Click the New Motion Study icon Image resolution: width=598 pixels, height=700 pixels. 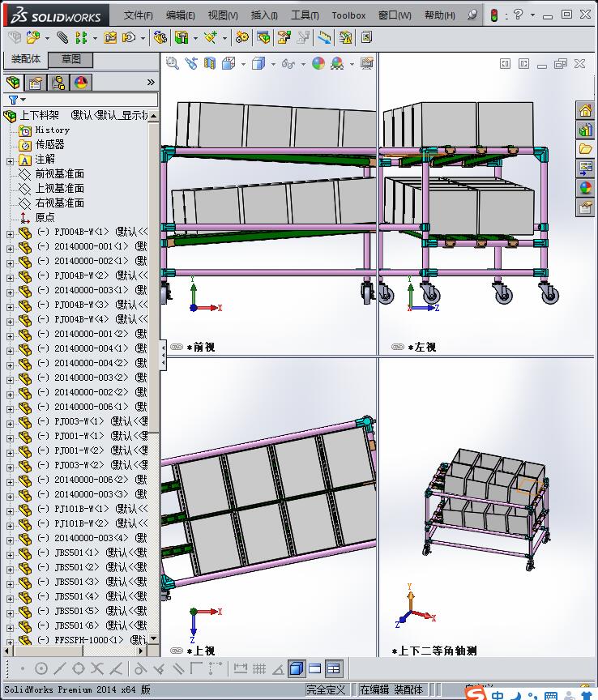click(242, 38)
